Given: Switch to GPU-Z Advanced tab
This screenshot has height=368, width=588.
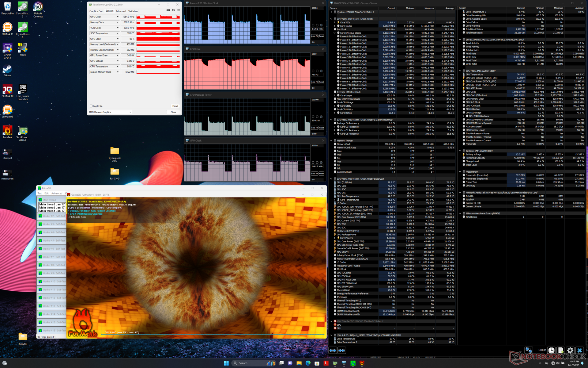Looking at the screenshot, I should click(x=121, y=11).
